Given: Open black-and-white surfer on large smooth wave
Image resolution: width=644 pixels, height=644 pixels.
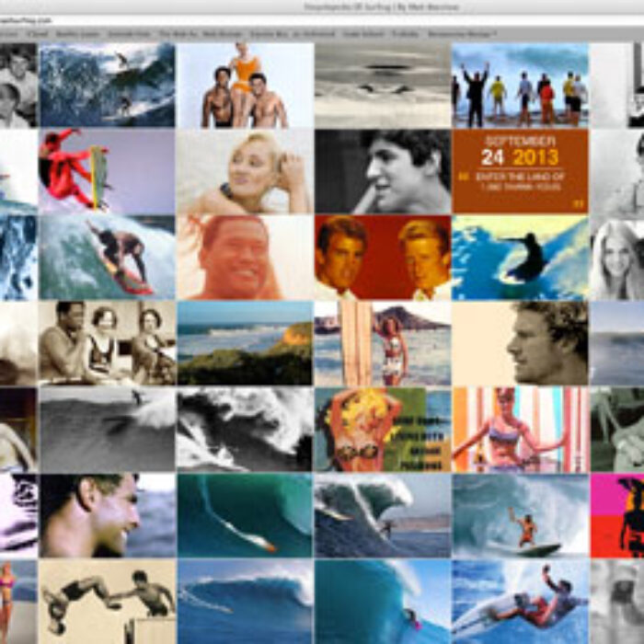Looking at the screenshot, I should coord(108,430).
